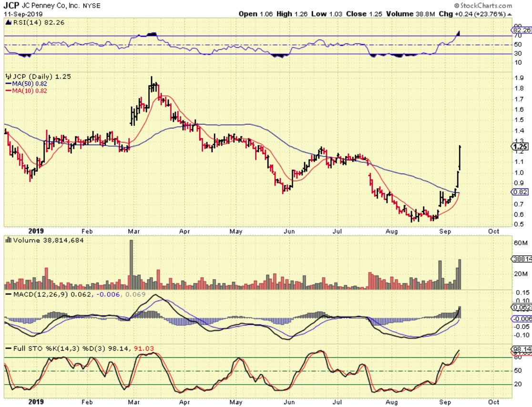This screenshot has height=407, width=532.
Task: Click the 20M volume axis label
Action: point(521,274)
